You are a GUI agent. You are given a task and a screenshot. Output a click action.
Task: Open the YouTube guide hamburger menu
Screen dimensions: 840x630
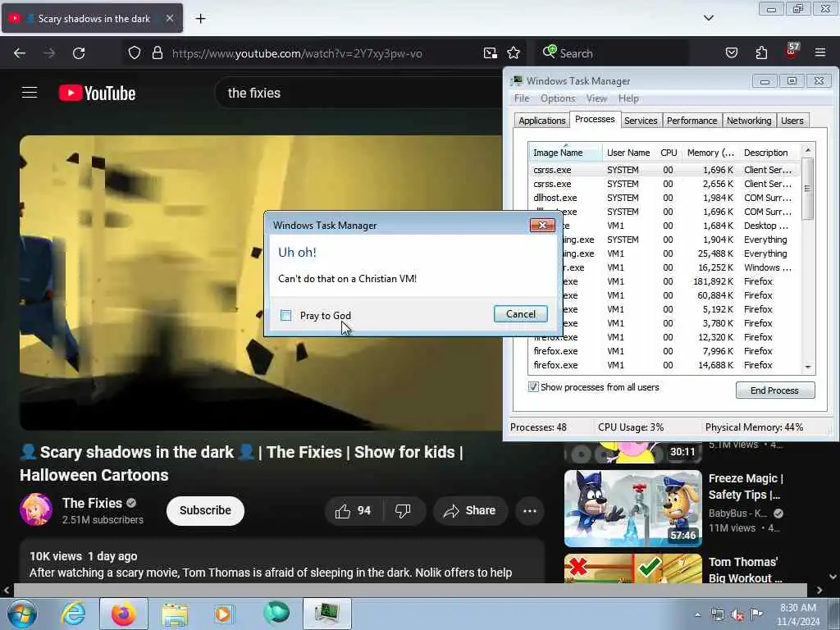tap(30, 93)
